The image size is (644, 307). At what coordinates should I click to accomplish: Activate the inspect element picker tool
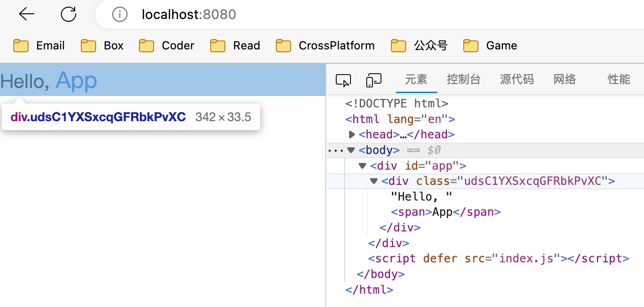tap(343, 80)
